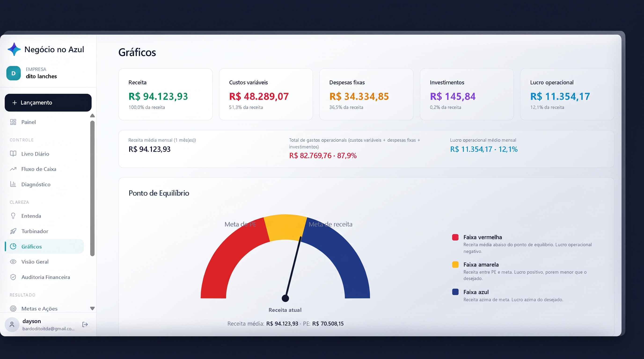Click the logout icon beside dayson
644x359 pixels.
85,324
